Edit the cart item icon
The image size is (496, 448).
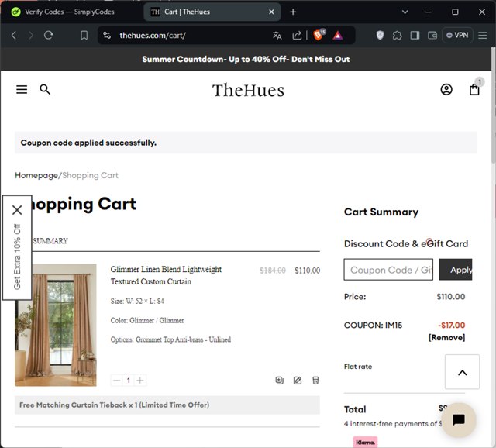pos(298,381)
